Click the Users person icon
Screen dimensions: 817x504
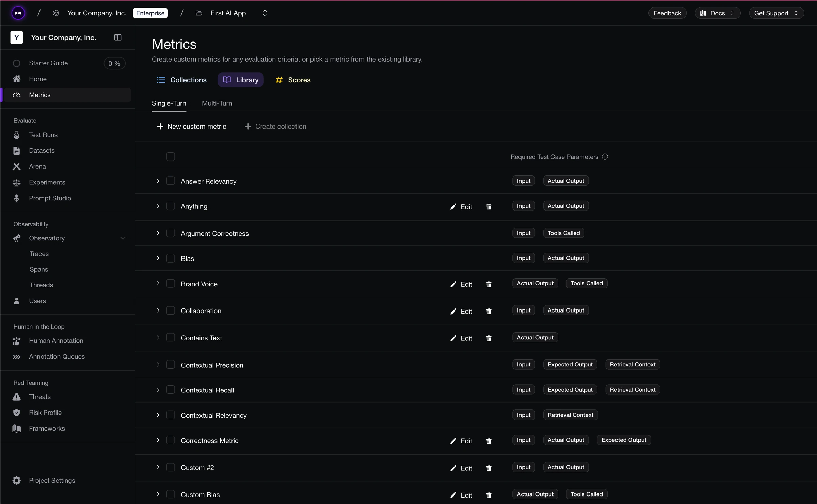[x=16, y=301]
